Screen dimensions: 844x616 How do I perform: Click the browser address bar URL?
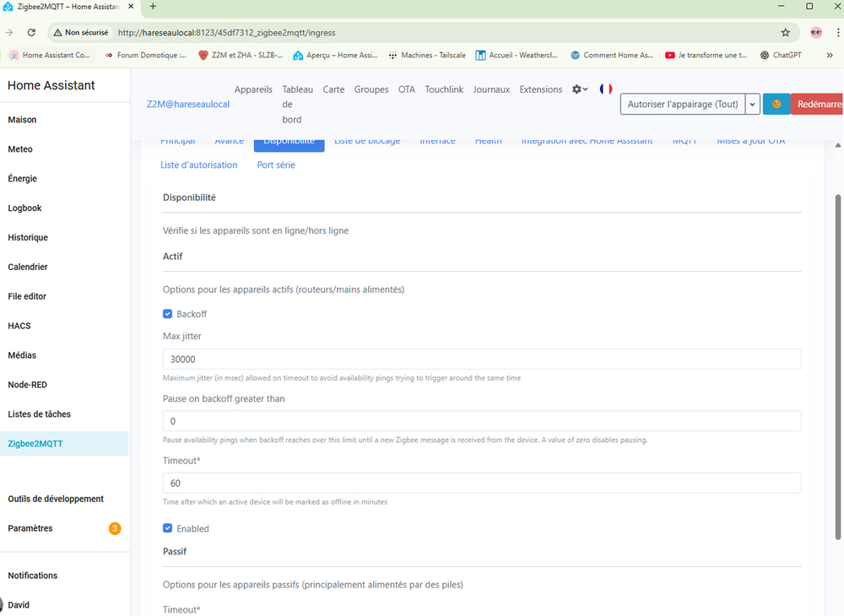226,32
